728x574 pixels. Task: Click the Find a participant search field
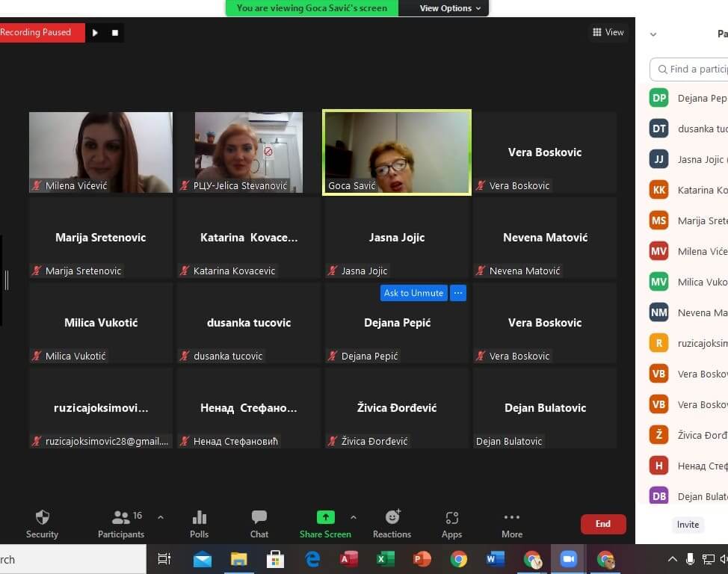(695, 70)
